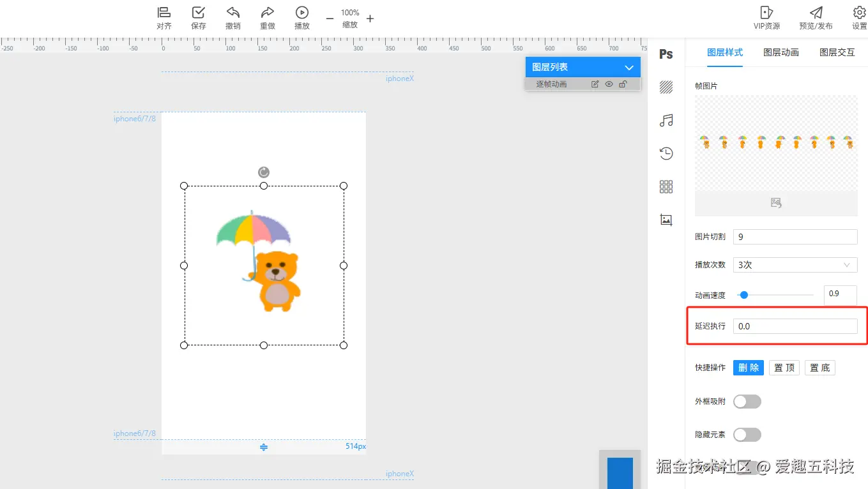Click the 置底 button
Viewport: 868px width, 489px height.
point(820,368)
